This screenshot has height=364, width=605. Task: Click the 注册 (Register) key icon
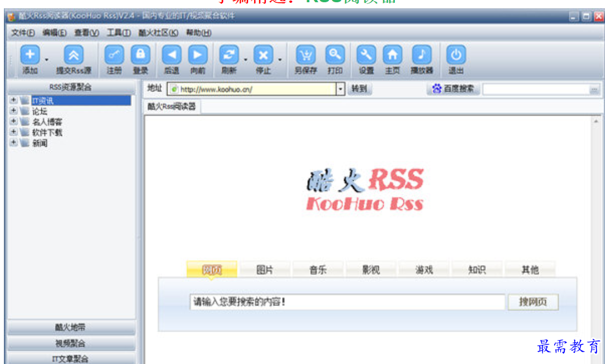point(114,55)
